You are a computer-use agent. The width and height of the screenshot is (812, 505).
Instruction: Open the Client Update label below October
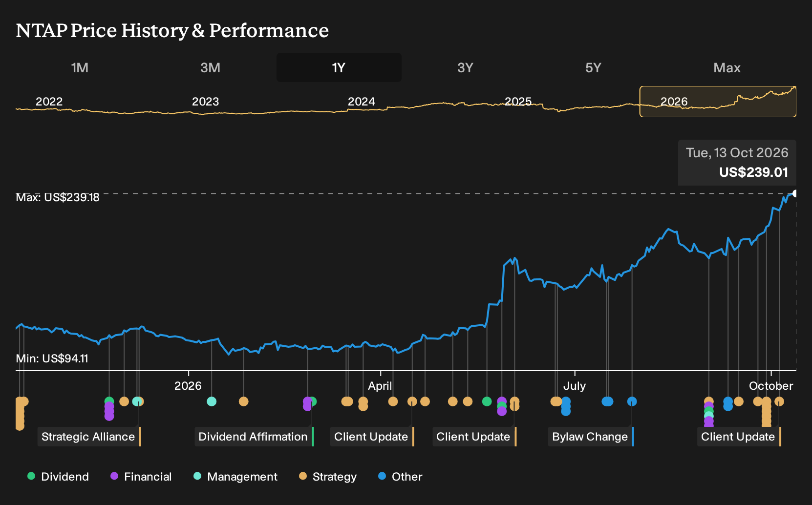coord(739,437)
